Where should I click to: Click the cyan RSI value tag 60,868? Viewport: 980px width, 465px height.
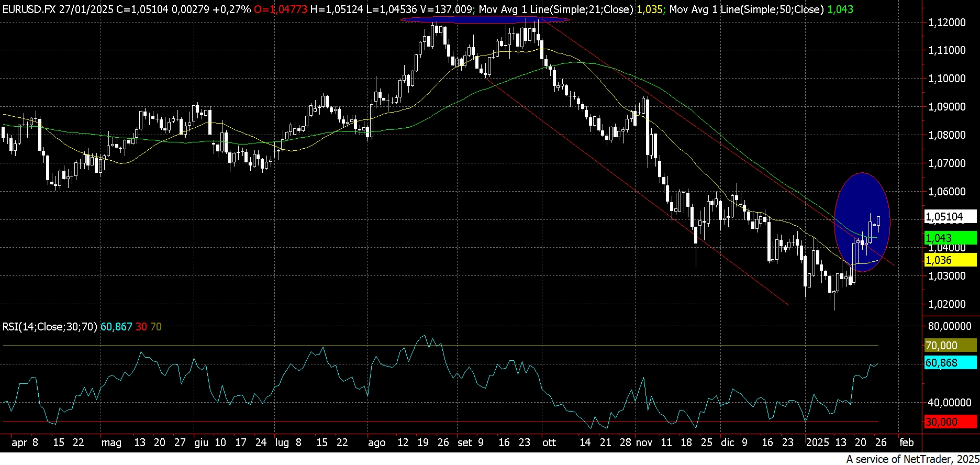tap(950, 362)
